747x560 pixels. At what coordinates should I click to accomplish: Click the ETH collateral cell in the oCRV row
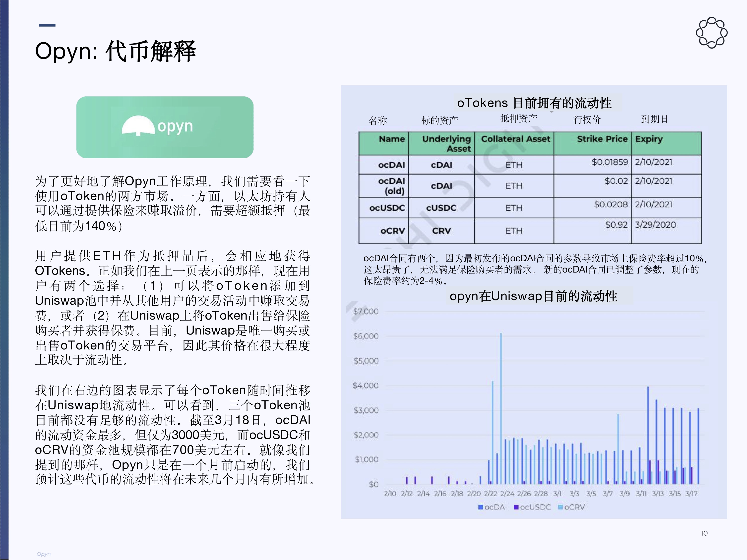point(514,230)
